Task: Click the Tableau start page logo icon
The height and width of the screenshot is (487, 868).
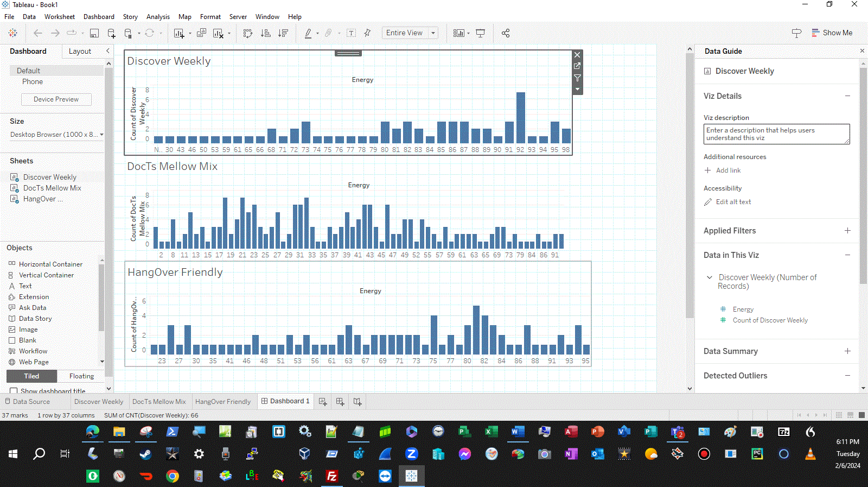Action: (13, 33)
